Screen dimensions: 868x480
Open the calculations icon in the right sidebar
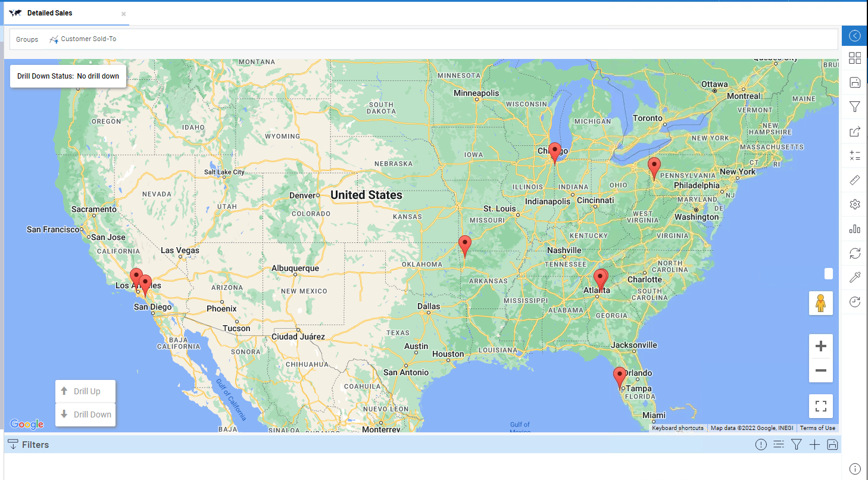854,155
